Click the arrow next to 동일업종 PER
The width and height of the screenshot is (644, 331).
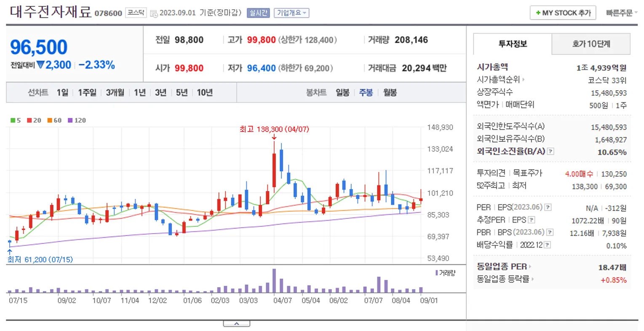[x=530, y=267]
